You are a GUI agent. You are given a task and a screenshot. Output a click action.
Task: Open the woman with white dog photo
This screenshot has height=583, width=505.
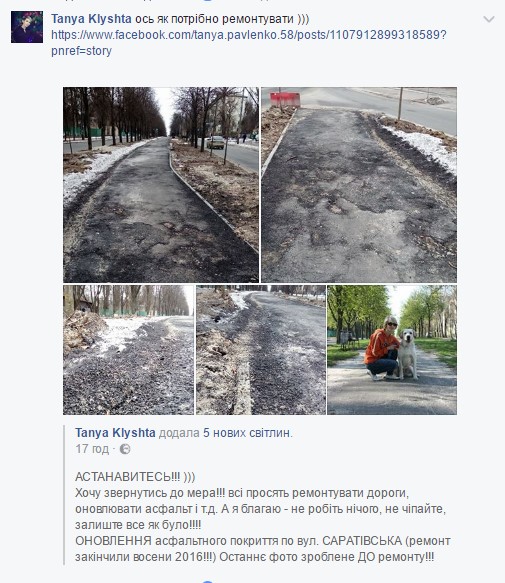tap(392, 350)
